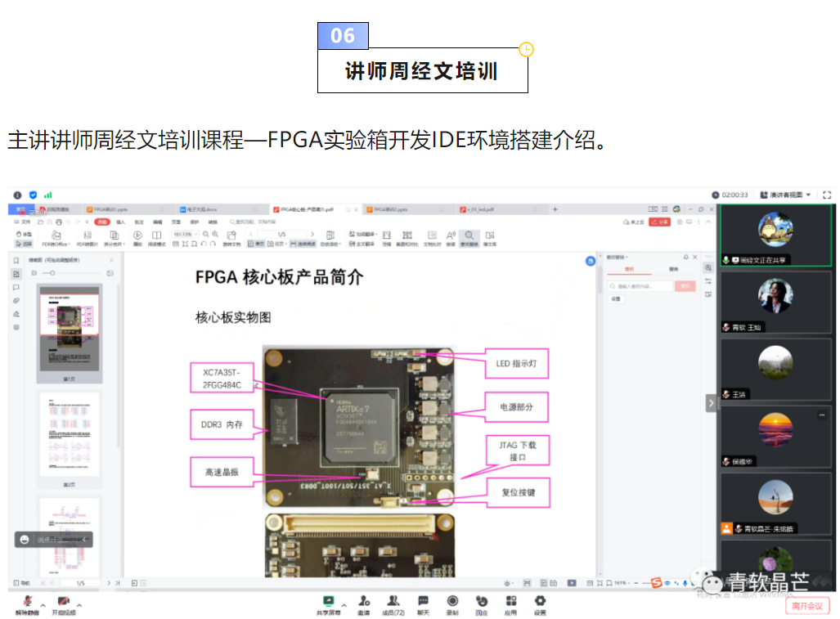Click PDF转图片 tool
This screenshot has height=619, width=840.
pyautogui.click(x=87, y=239)
